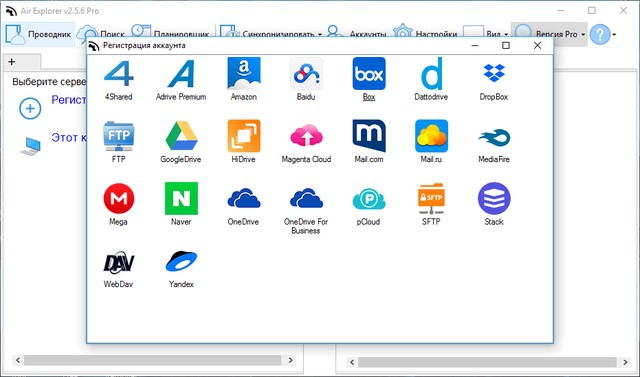The image size is (640, 377).
Task: Open the Аккаунты toolbar item
Action: tap(356, 34)
